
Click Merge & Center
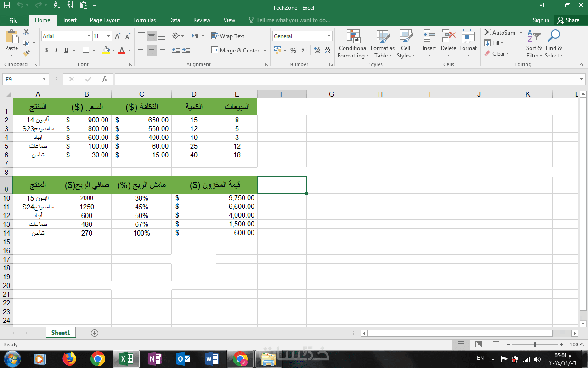(x=235, y=51)
